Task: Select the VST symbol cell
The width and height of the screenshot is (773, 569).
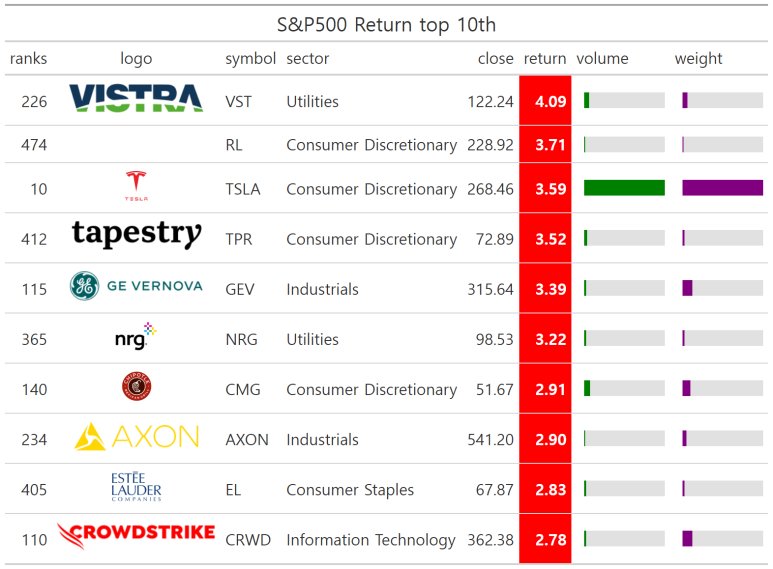Action: (239, 102)
